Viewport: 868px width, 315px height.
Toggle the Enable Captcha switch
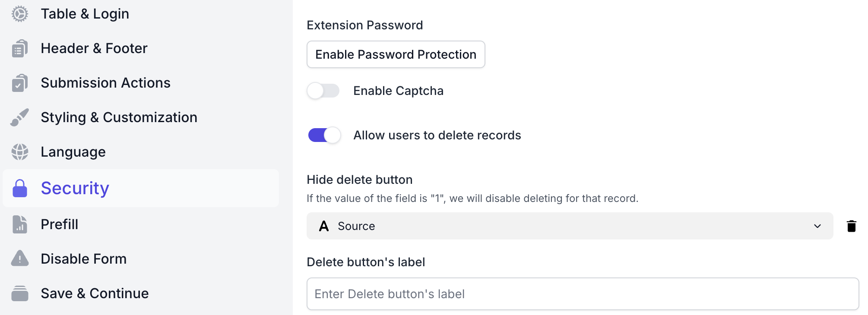[x=323, y=91]
